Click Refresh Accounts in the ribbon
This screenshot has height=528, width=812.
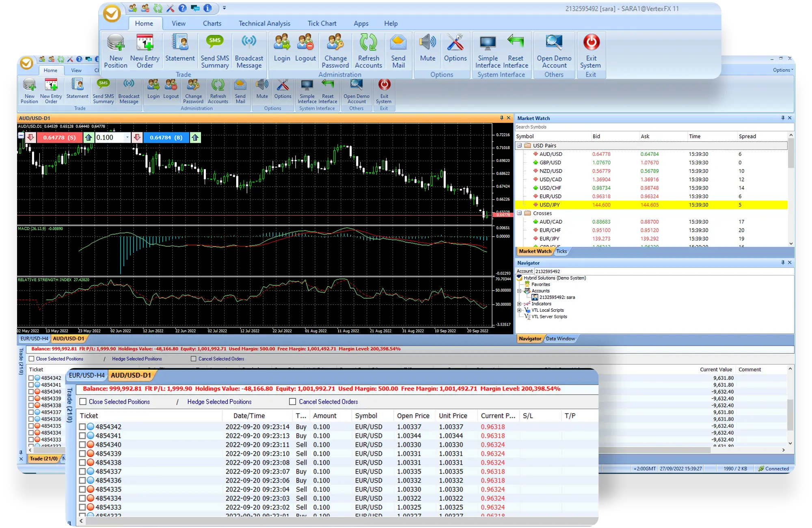pyautogui.click(x=368, y=43)
